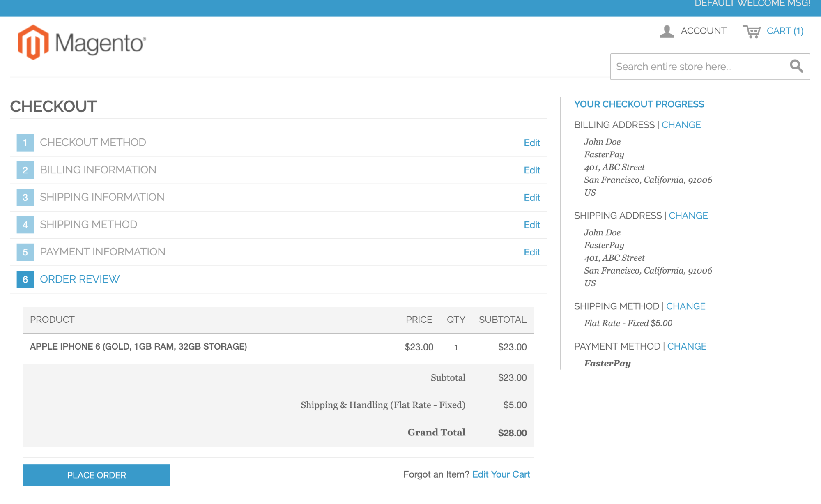The width and height of the screenshot is (821, 504).
Task: Click Your Checkout Progress heading
Action: coord(639,104)
